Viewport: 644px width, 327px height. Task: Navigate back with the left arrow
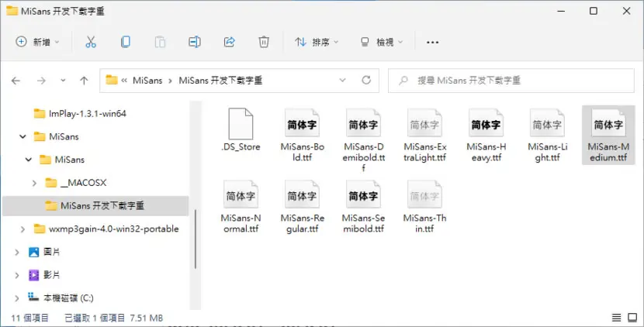point(16,81)
